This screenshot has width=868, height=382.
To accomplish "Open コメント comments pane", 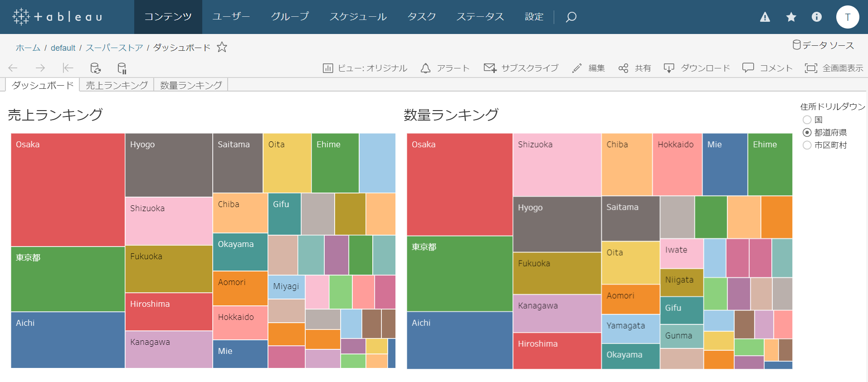I will tap(767, 68).
